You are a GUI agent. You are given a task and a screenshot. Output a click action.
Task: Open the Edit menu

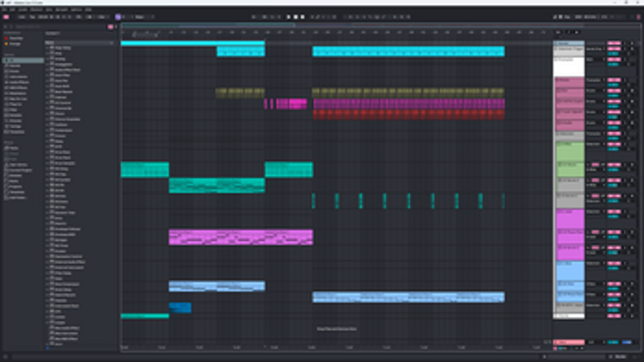point(13,9)
